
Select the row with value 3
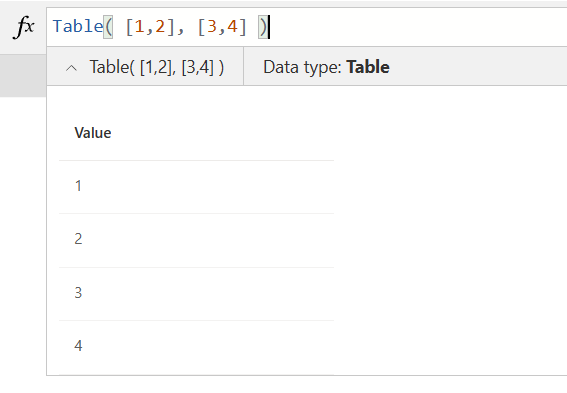tap(196, 294)
